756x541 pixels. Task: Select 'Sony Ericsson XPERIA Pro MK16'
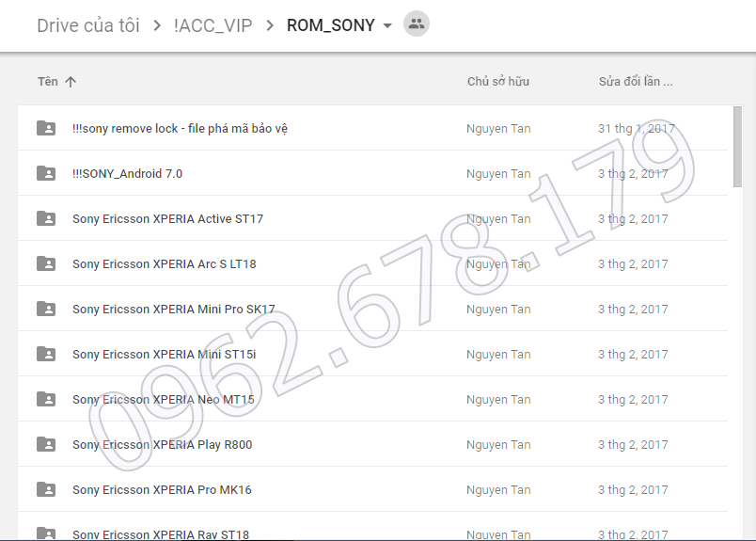tap(162, 490)
